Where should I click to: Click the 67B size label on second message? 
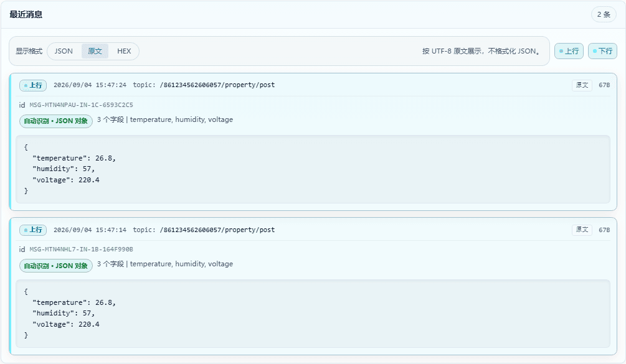[604, 230]
